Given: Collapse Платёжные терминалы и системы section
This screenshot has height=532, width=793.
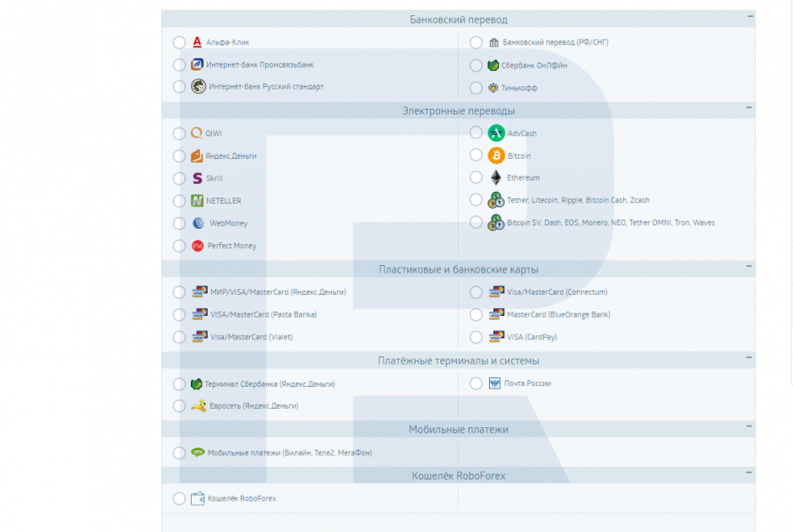Looking at the screenshot, I should [749, 357].
